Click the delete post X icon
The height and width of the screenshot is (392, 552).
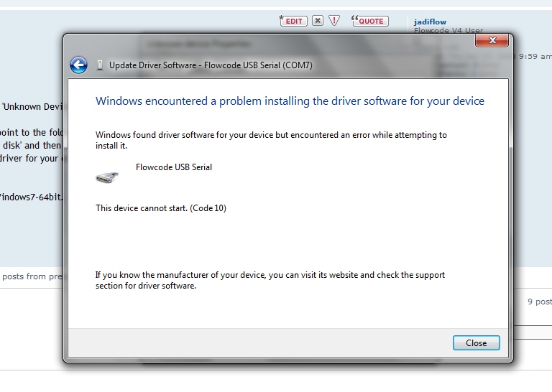click(x=318, y=21)
